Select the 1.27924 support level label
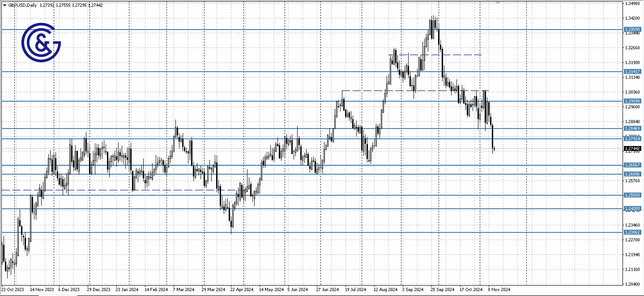The image size is (644, 296). point(632,139)
